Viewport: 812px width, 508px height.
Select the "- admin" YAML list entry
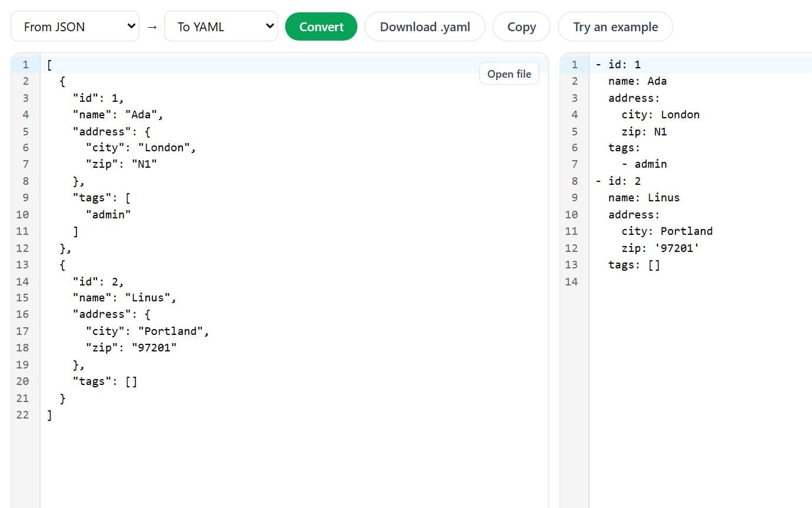(644, 164)
